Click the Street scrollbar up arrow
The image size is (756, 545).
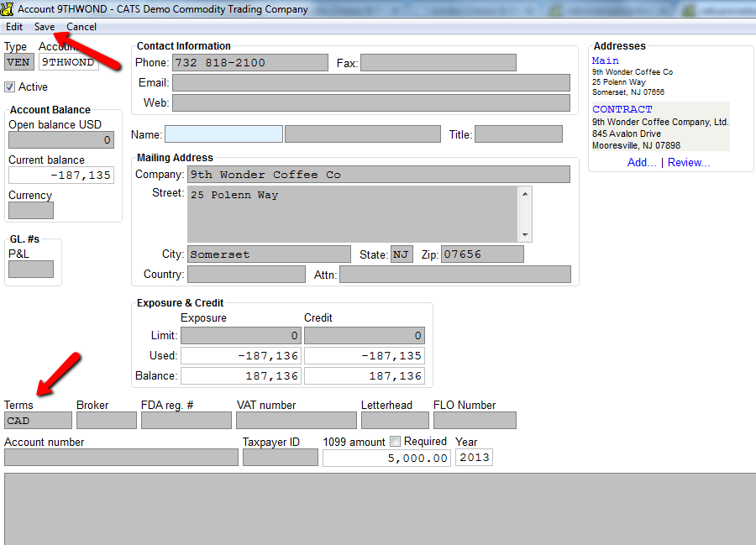525,194
